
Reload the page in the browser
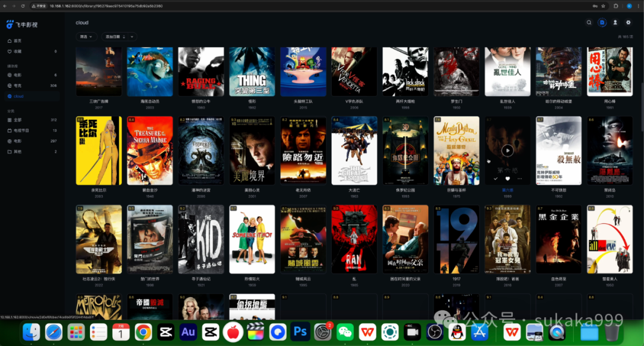[23, 6]
